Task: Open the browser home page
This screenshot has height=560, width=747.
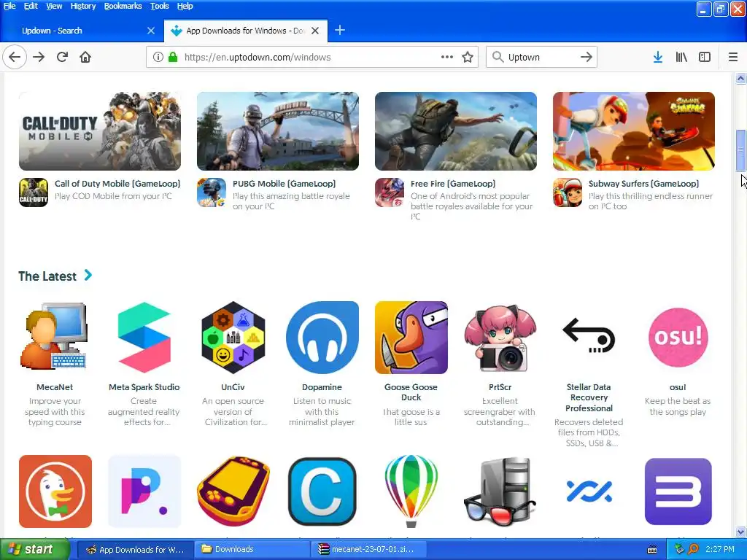Action: [85, 57]
